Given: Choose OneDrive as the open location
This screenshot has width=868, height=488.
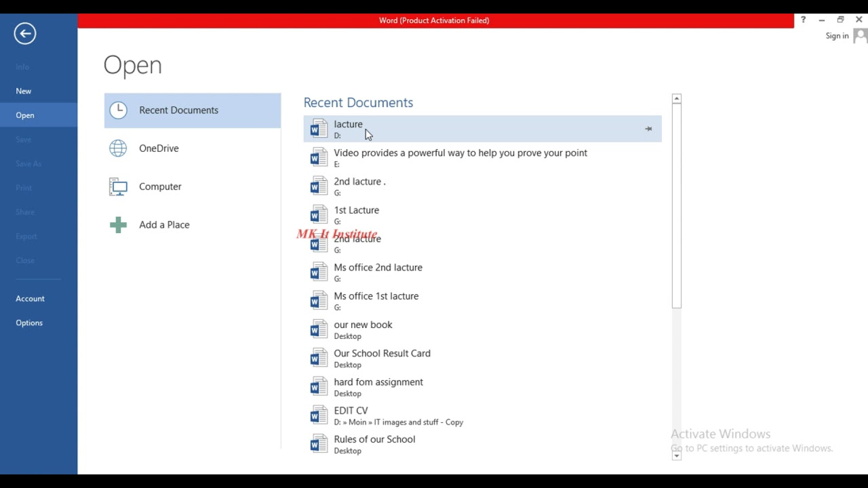Looking at the screenshot, I should tap(193, 148).
